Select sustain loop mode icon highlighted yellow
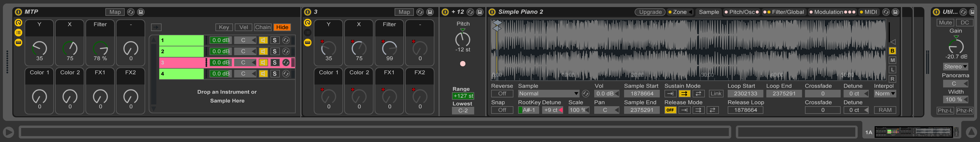 coord(684,94)
